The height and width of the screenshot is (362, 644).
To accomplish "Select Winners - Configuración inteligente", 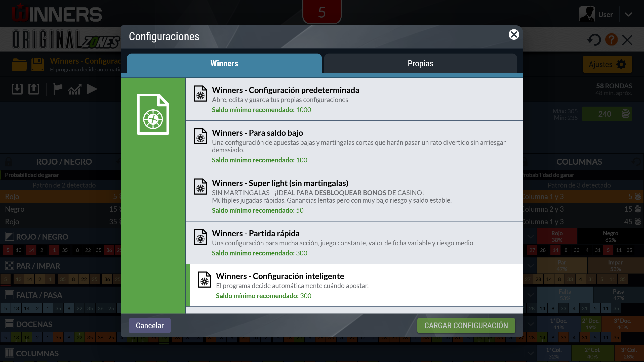I will coord(354,285).
